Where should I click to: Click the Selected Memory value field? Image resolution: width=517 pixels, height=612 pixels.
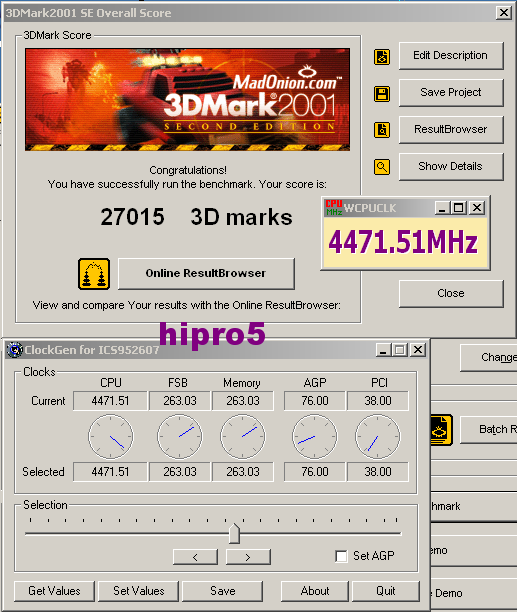coord(243,472)
